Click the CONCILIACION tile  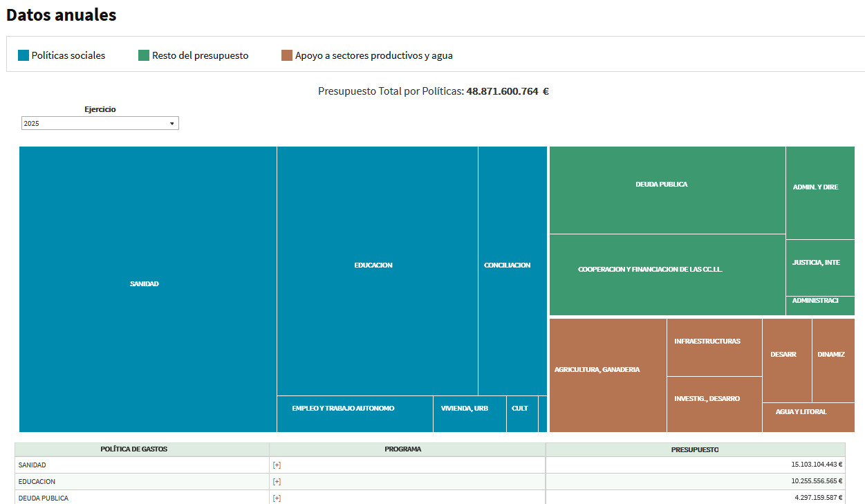pyautogui.click(x=507, y=265)
